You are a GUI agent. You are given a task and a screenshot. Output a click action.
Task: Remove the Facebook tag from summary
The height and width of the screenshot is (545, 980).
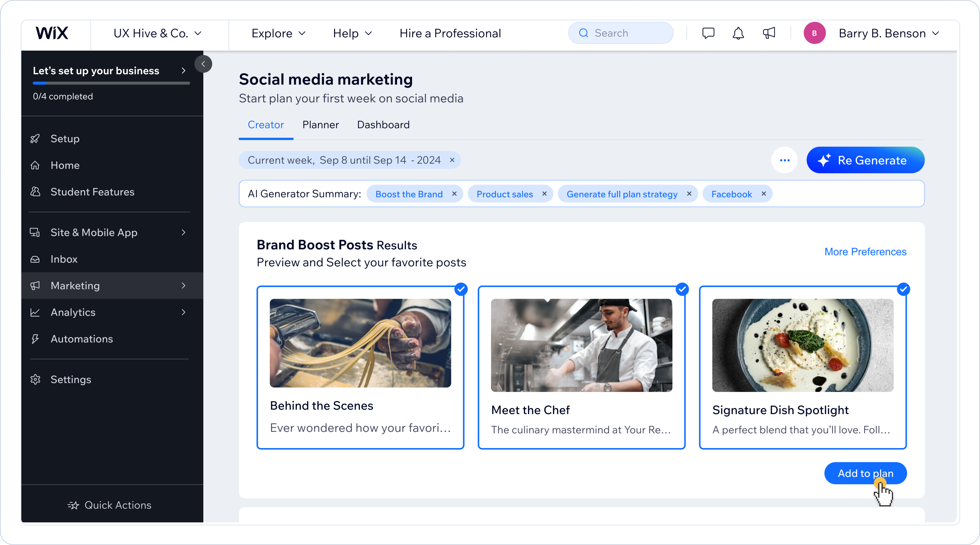764,194
